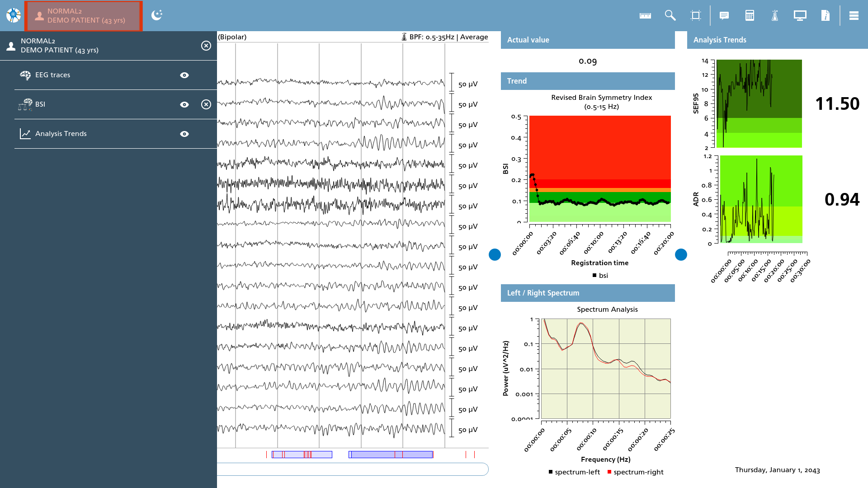Toggle BSI visibility eye icon
The image size is (868, 488).
tap(184, 104)
